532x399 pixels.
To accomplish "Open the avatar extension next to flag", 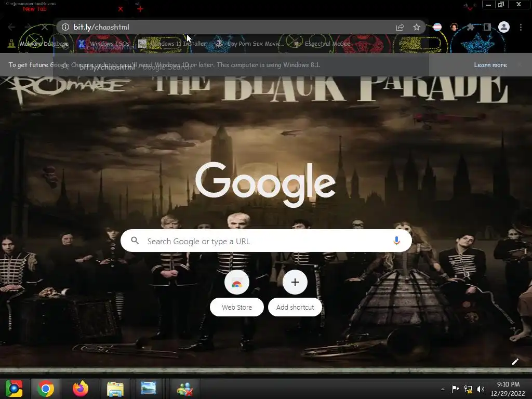I will click(x=454, y=27).
